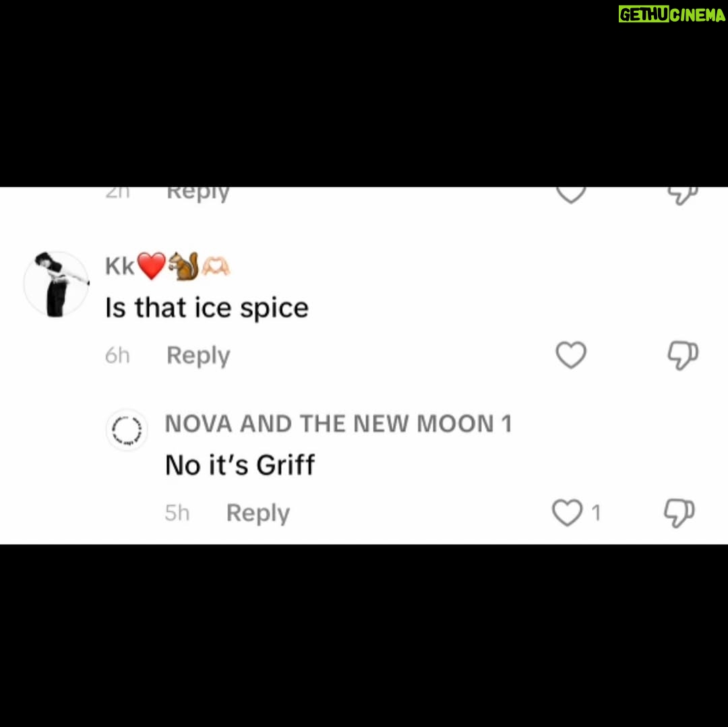Click the red heart emoji in Kk's name
This screenshot has width=728, height=727.
pyautogui.click(x=152, y=266)
